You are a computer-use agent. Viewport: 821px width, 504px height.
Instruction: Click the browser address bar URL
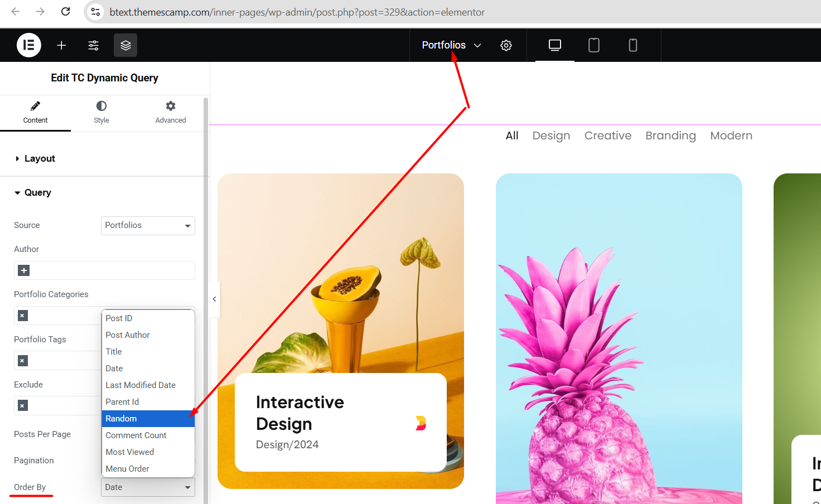[x=297, y=12]
